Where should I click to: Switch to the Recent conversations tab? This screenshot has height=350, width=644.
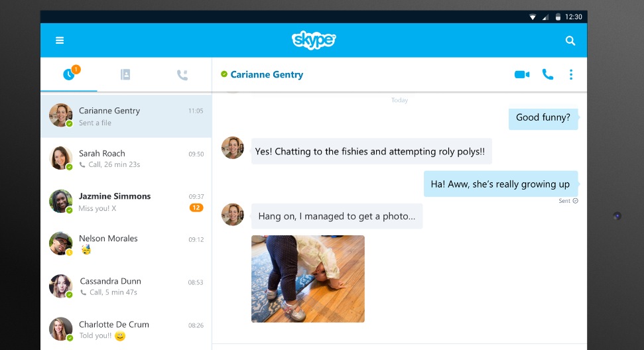pos(69,75)
